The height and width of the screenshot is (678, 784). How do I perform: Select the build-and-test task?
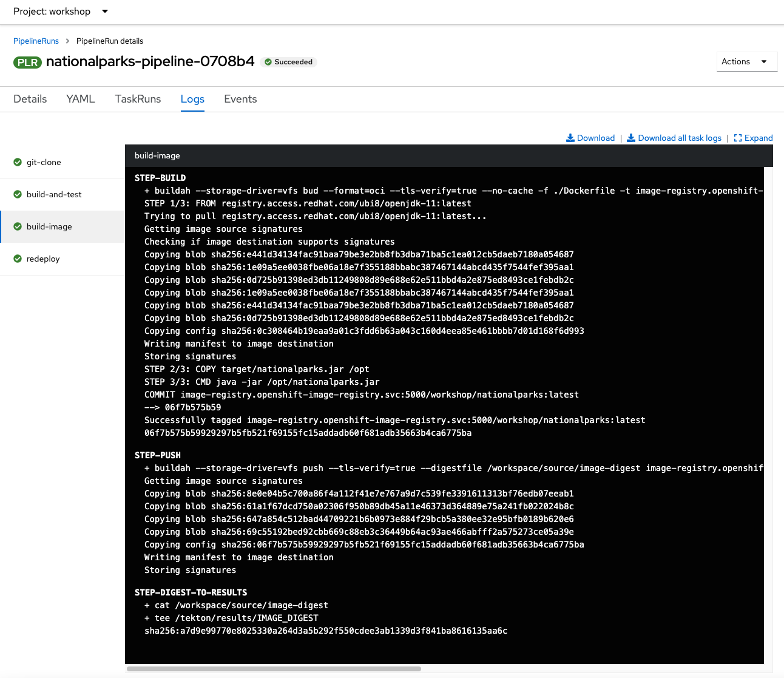point(62,194)
